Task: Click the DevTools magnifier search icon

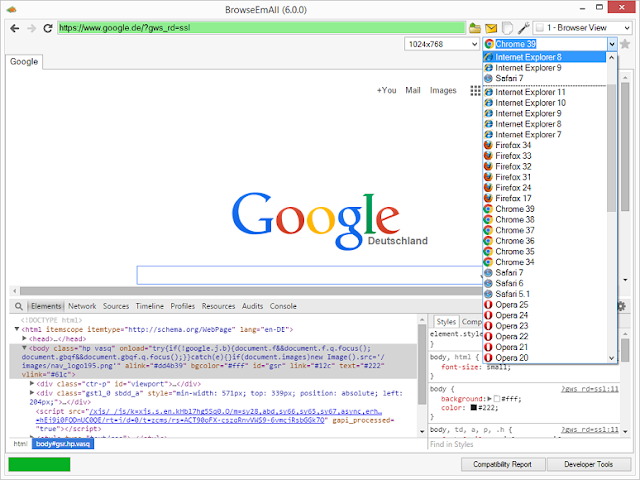Action: tap(19, 306)
